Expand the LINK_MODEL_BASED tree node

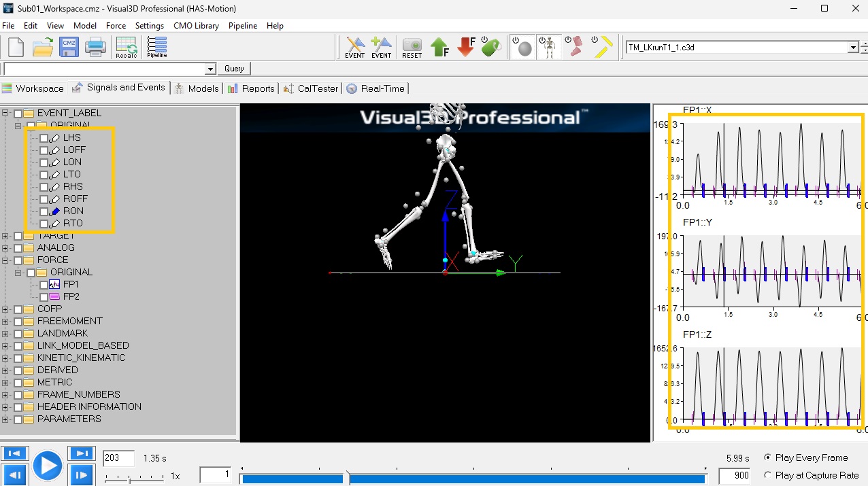point(6,346)
